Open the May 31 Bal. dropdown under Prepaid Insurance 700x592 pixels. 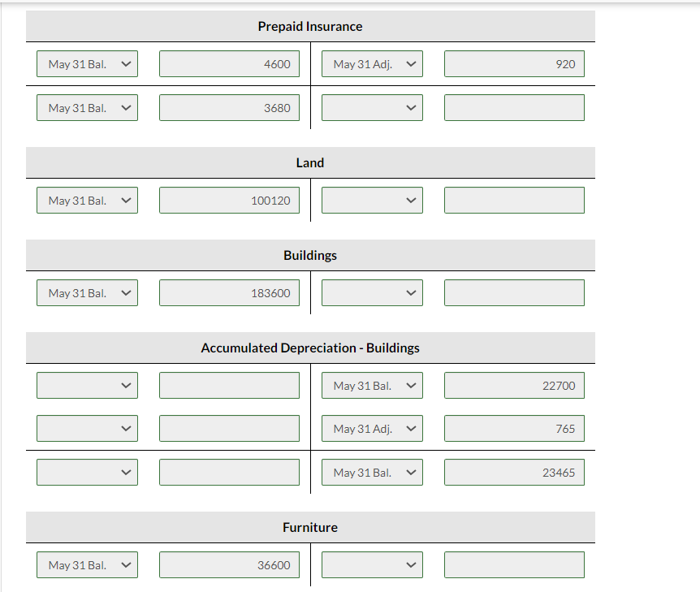click(87, 63)
